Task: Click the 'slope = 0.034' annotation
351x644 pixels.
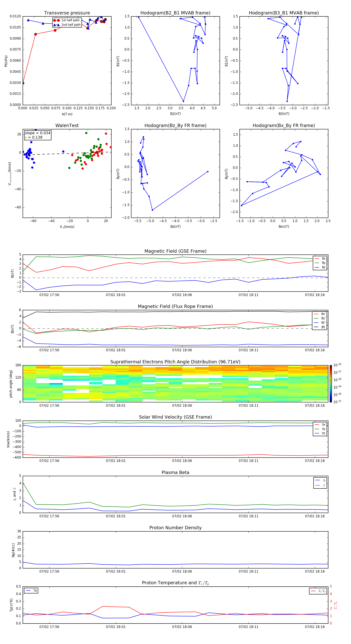Action: [37, 133]
